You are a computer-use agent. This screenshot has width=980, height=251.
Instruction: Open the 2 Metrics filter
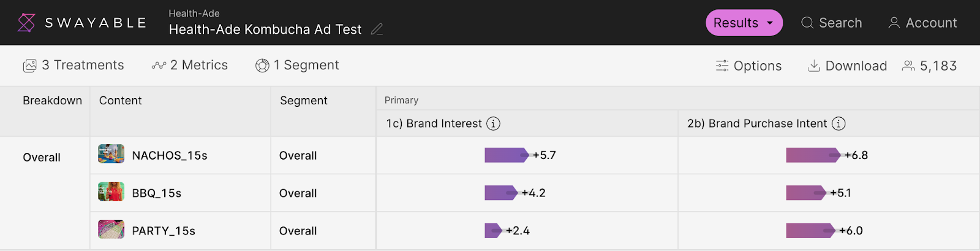click(190, 65)
